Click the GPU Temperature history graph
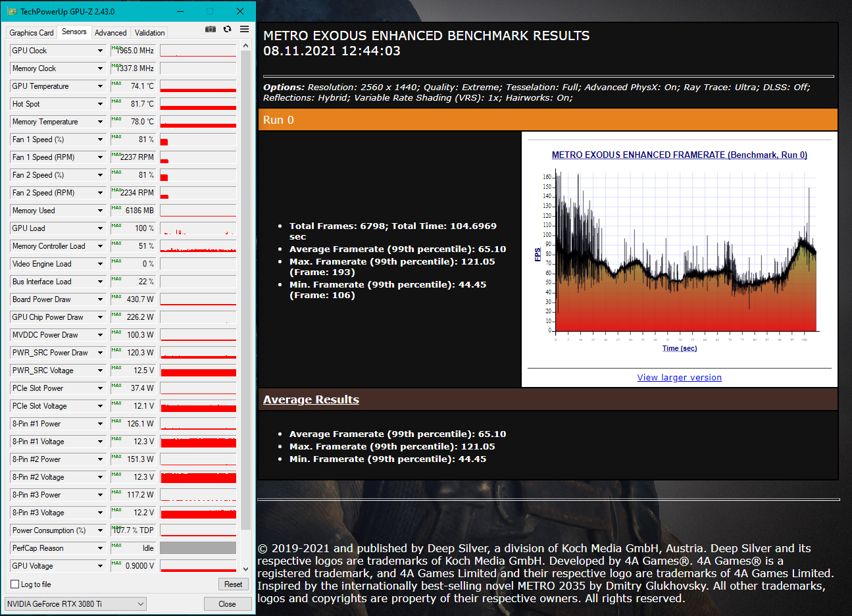852x616 pixels. click(x=198, y=86)
